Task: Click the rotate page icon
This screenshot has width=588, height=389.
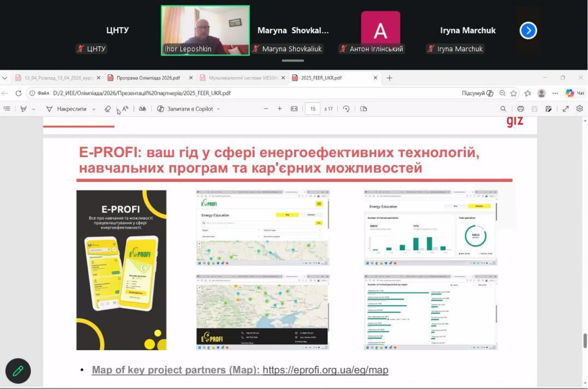Action: (346, 109)
